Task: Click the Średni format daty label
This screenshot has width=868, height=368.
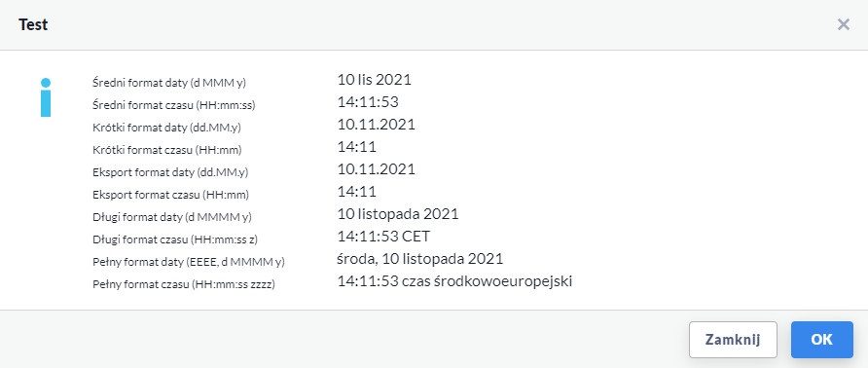Action: pos(169,83)
